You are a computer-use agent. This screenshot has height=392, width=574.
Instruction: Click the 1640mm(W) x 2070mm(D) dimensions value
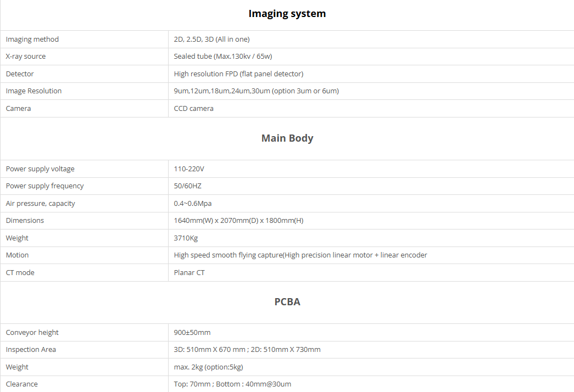click(x=238, y=221)
